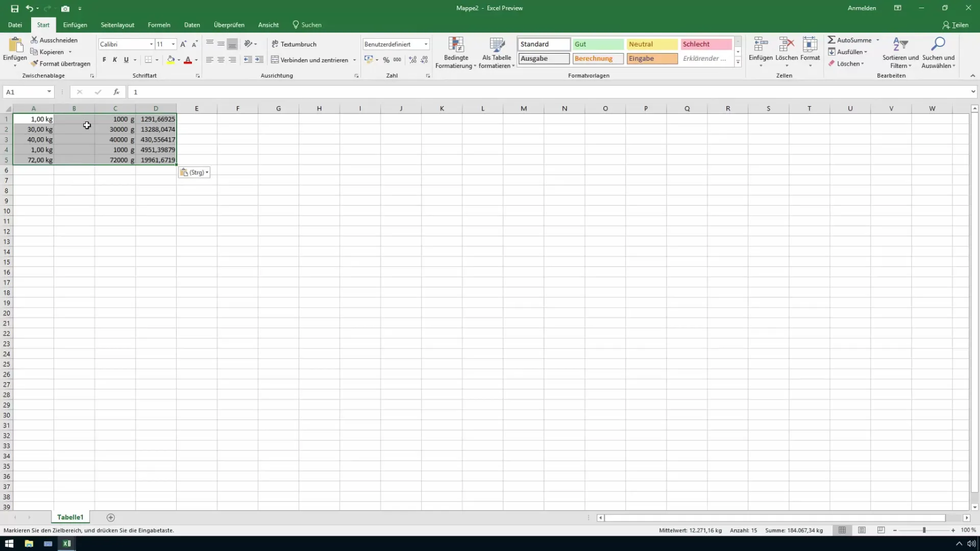
Task: Increase the font size
Action: 183,44
